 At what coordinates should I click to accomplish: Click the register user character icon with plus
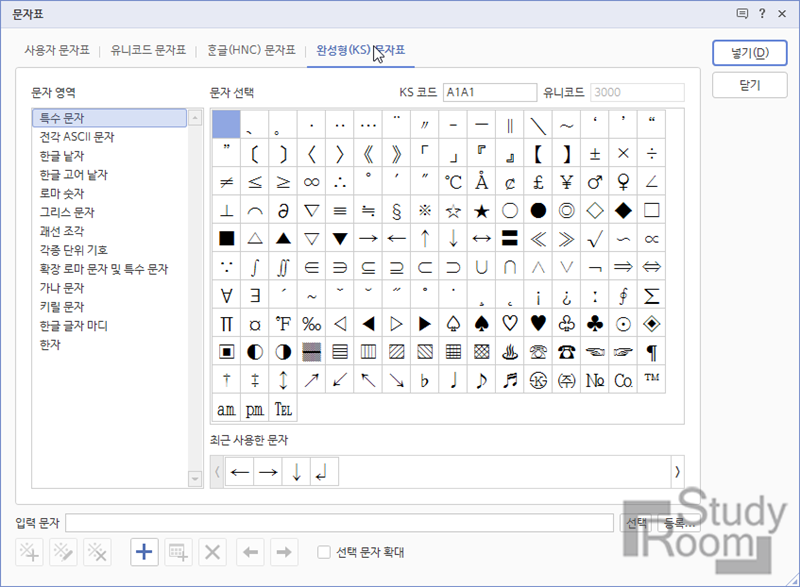point(29,552)
